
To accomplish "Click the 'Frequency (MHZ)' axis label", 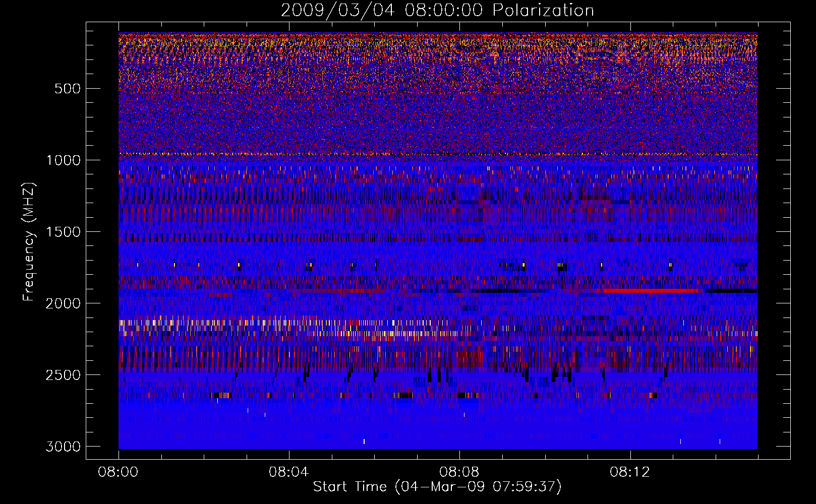I will coord(29,242).
